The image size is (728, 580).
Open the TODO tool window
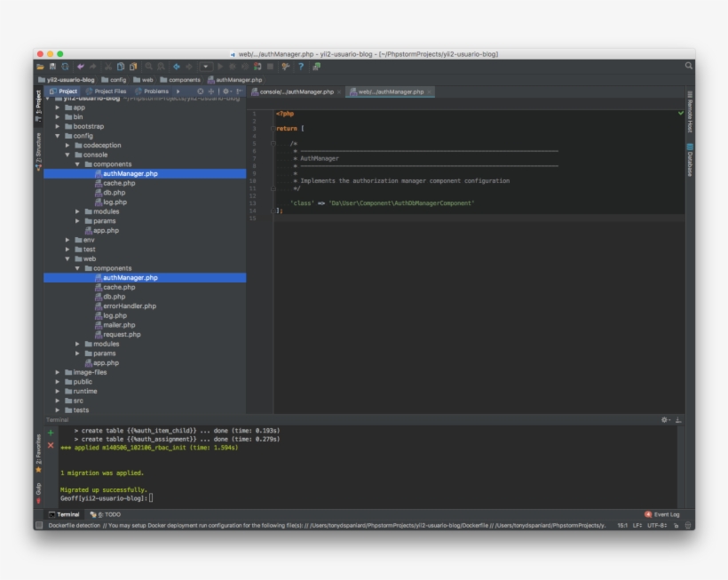coord(107,514)
